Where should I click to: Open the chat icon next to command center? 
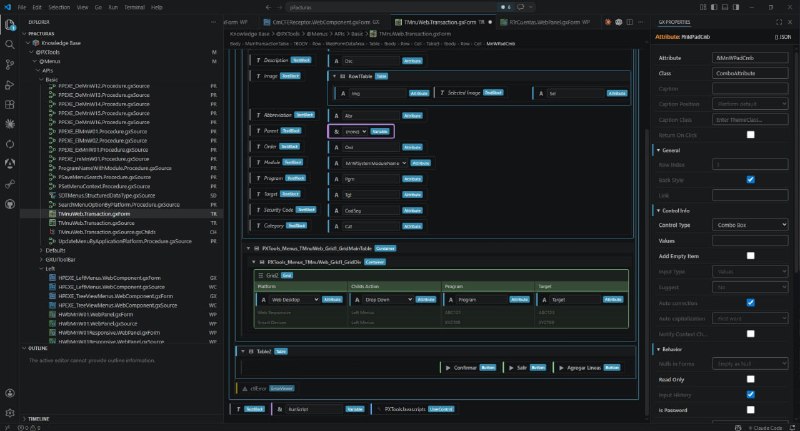tap(520, 7)
